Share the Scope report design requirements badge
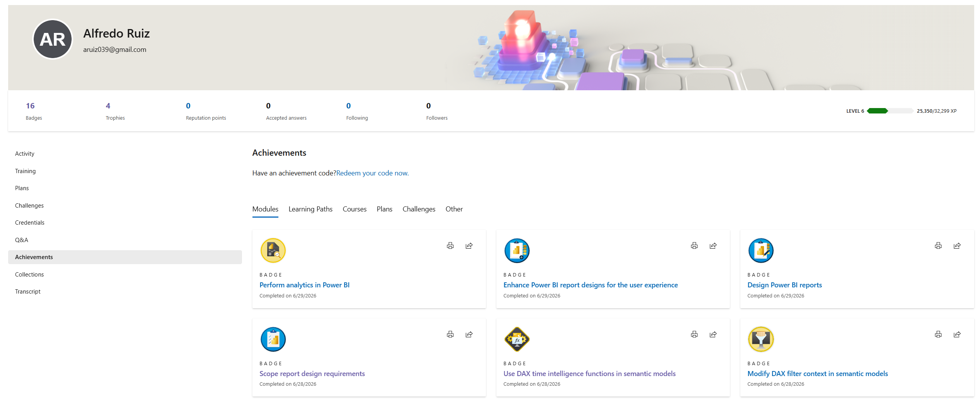This screenshot has width=980, height=402. point(469,334)
